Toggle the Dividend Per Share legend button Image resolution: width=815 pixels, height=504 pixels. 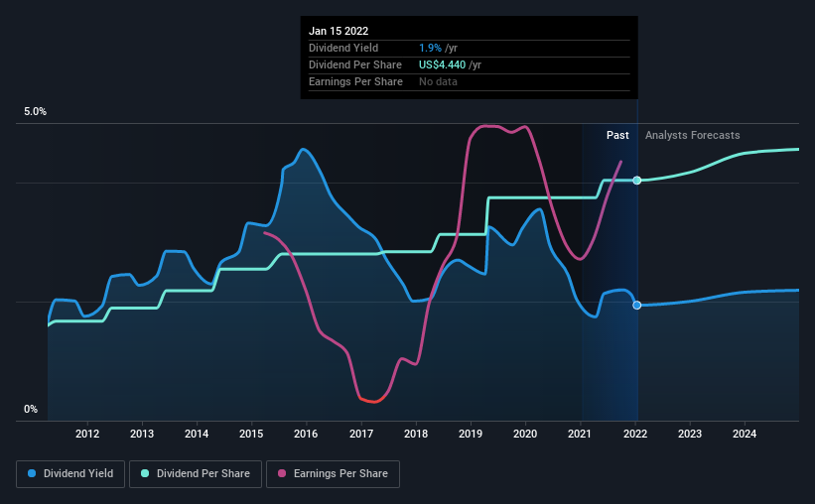[196, 474]
